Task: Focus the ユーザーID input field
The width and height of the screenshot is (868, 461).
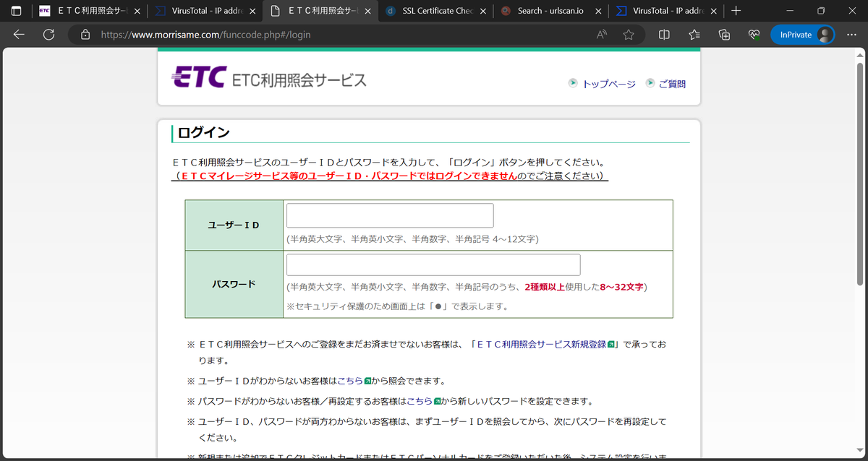Action: (x=390, y=216)
